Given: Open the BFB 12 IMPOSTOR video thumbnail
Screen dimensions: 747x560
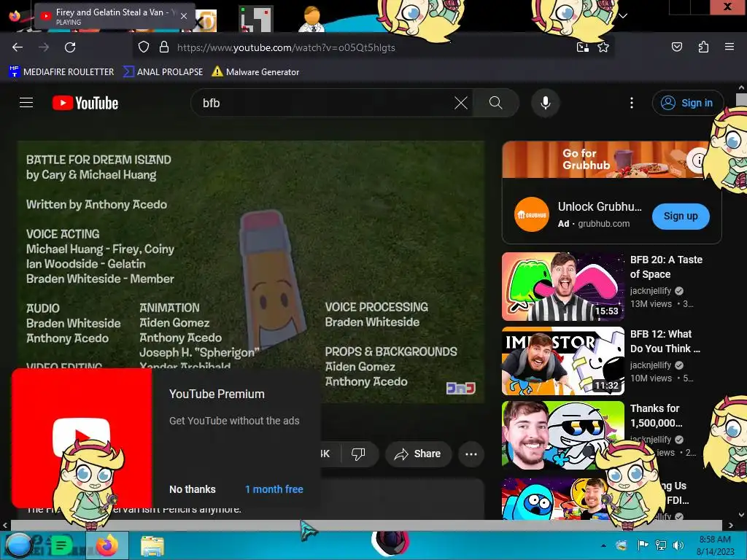Looking at the screenshot, I should (562, 361).
